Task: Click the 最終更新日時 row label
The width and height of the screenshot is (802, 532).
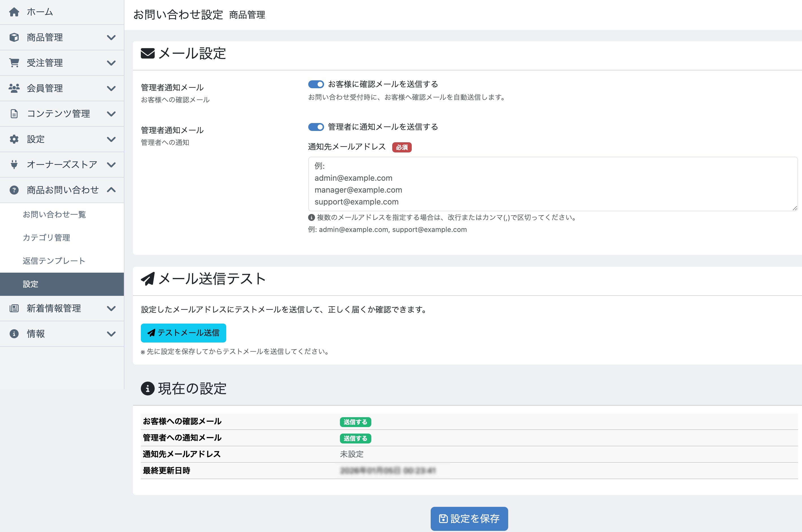Action: click(167, 471)
